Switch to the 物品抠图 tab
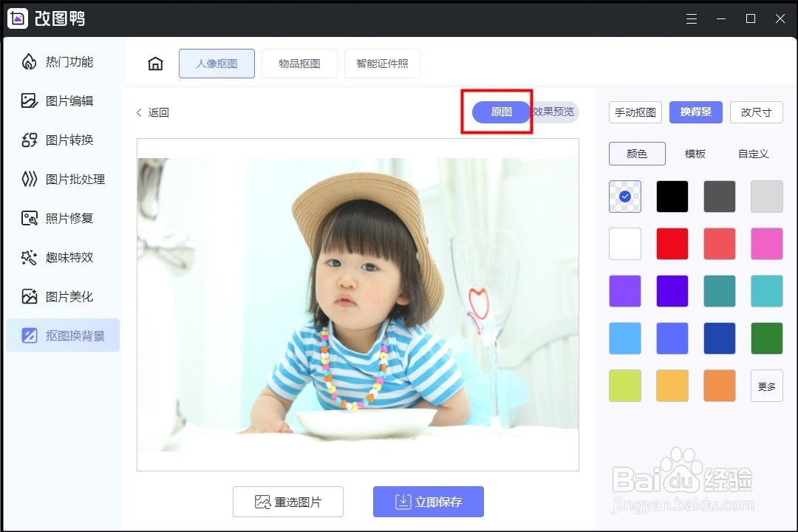This screenshot has height=532, width=798. 299,64
